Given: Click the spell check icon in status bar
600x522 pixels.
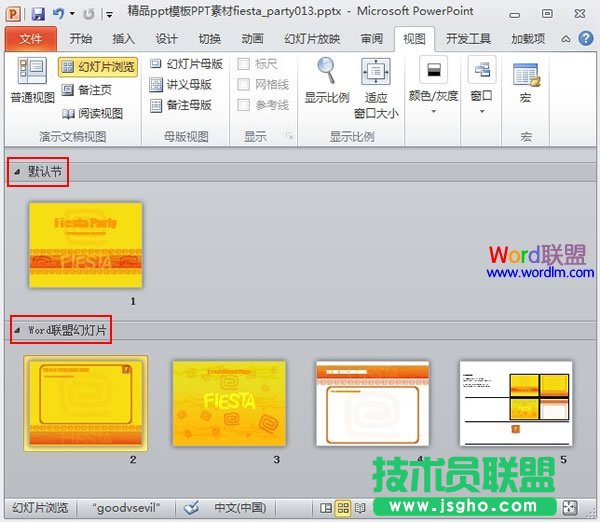Looking at the screenshot, I should coord(191,507).
